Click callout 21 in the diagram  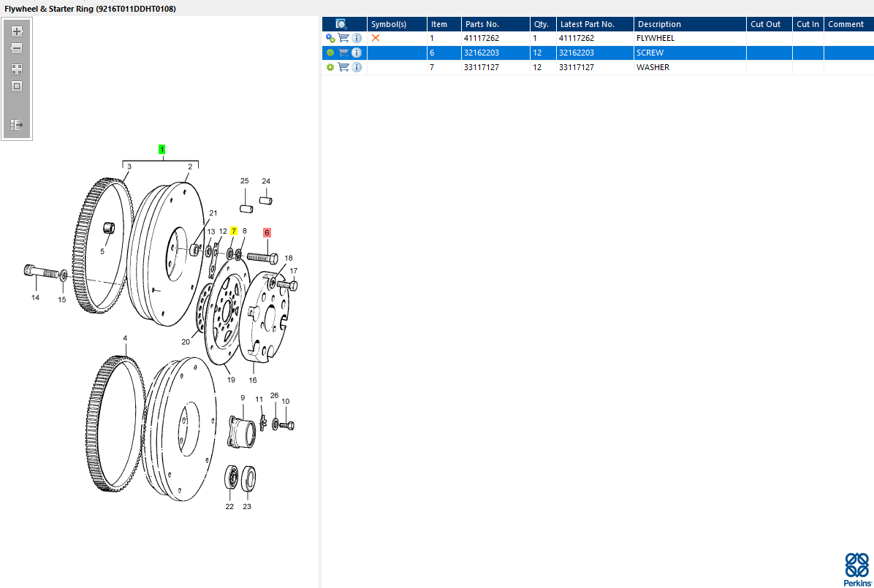tap(213, 213)
